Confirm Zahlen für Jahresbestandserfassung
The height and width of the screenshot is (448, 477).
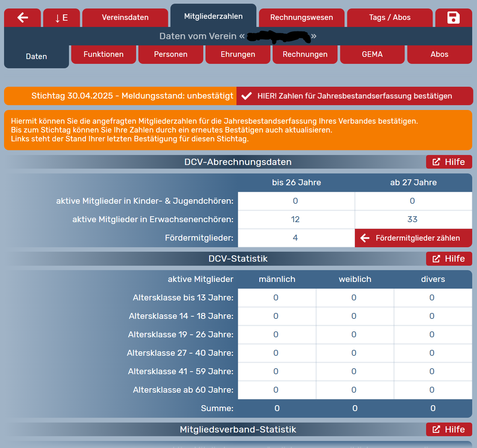coord(354,96)
